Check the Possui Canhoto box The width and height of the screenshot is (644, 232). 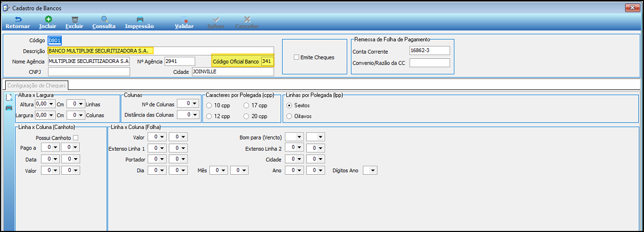pyautogui.click(x=76, y=138)
